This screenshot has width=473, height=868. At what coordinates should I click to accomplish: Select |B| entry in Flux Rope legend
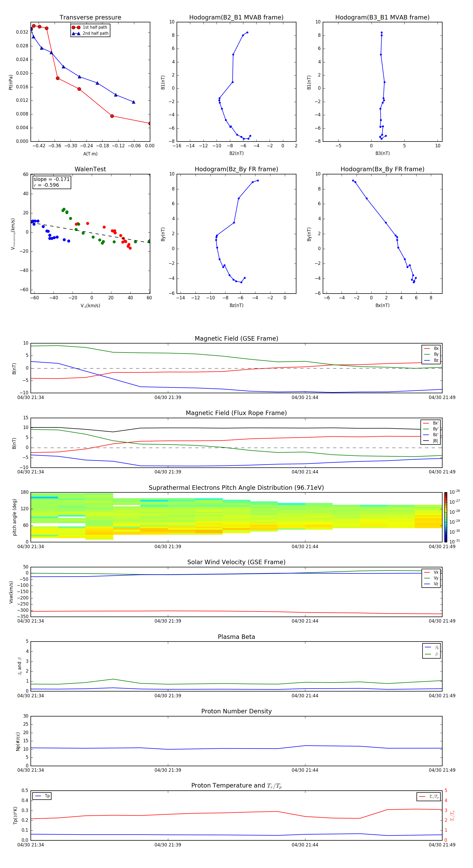tap(431, 441)
